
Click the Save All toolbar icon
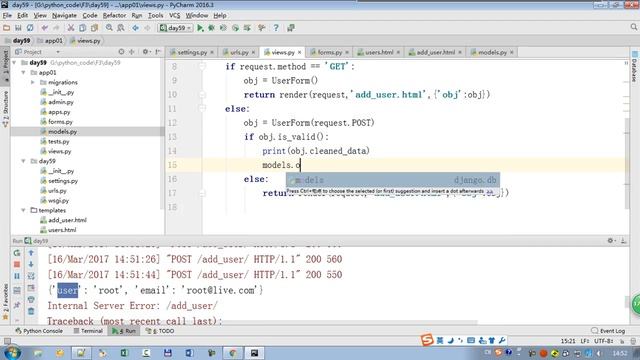18,28
